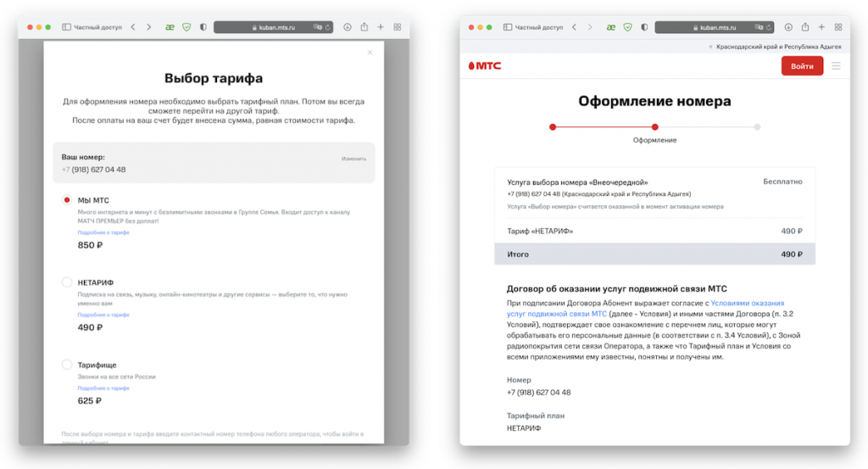Open the hamburger menu on MTS page
The image size is (868, 469).
click(x=836, y=66)
